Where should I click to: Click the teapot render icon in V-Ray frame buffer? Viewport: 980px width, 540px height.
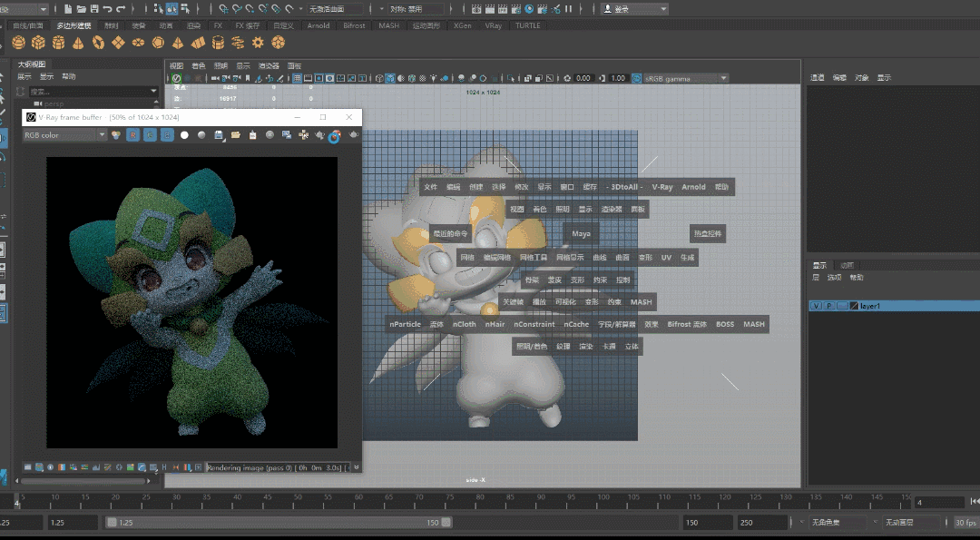pyautogui.click(x=354, y=135)
